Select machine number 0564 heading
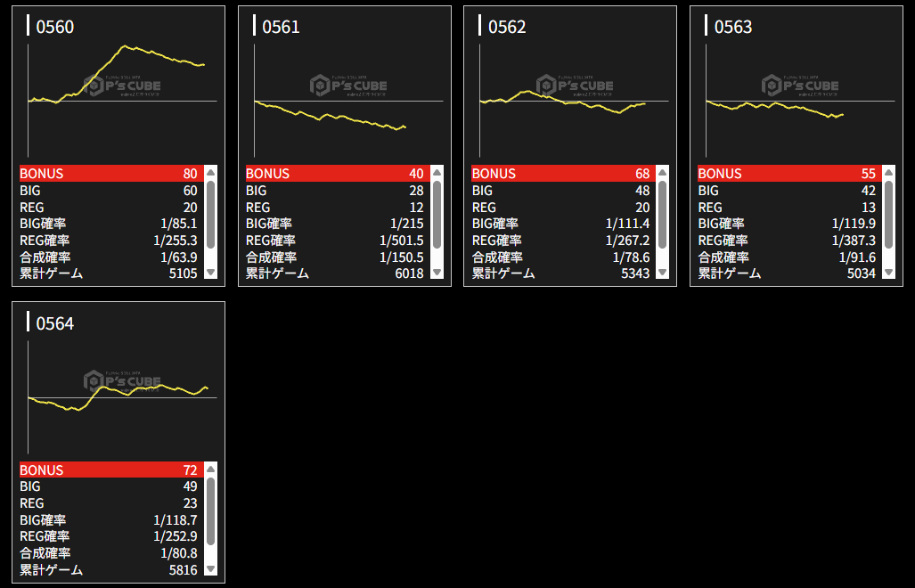 (55, 323)
